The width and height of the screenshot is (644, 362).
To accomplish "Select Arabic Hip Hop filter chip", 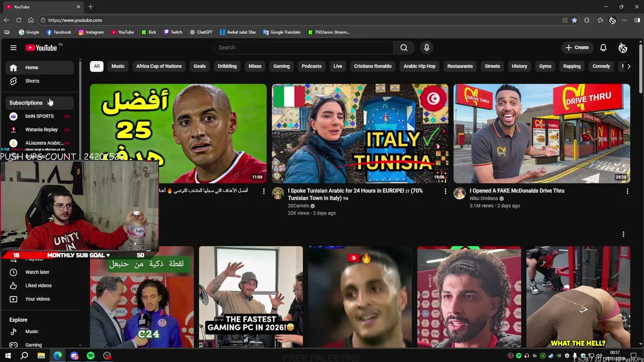I will pyautogui.click(x=420, y=66).
